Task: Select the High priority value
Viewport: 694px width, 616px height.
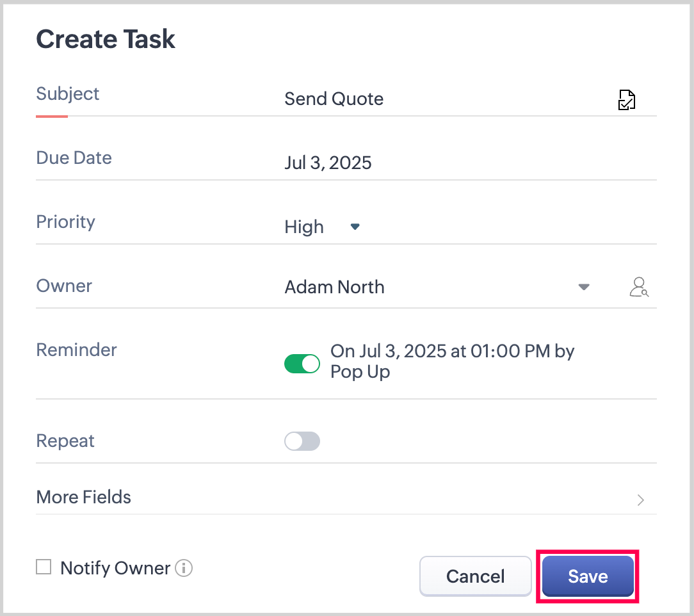Action: (304, 227)
